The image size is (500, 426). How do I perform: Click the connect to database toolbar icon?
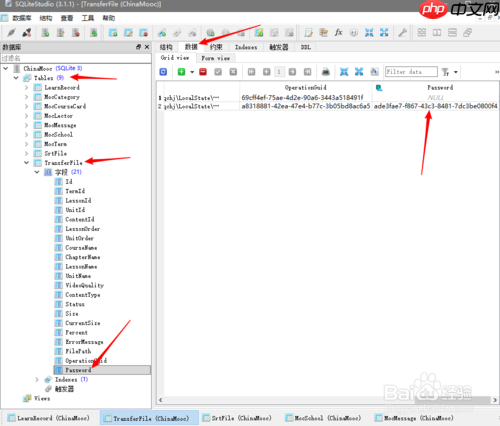[12, 32]
